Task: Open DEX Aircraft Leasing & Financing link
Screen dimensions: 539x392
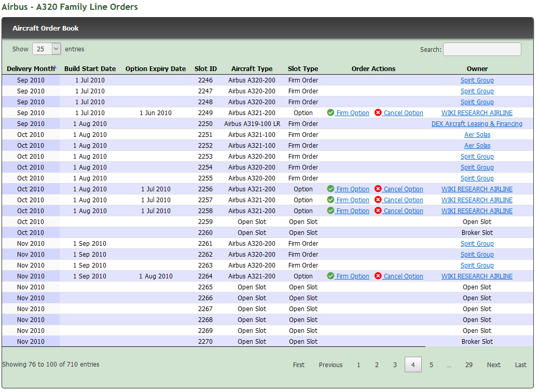Action: point(477,124)
